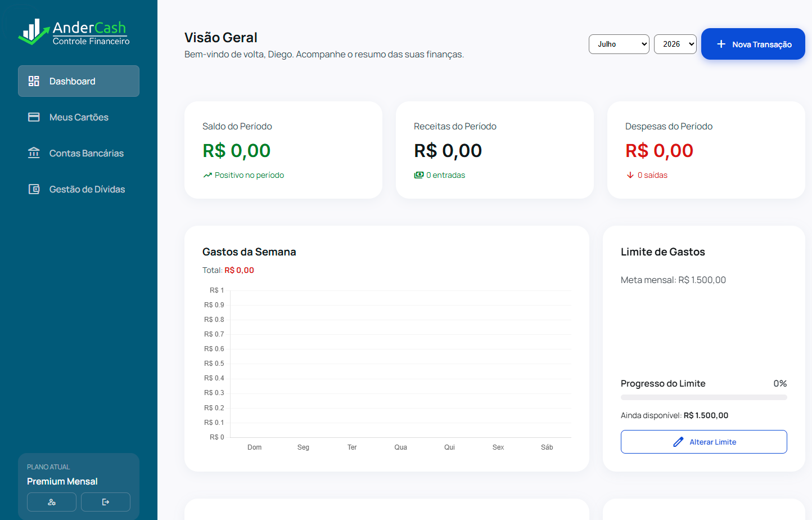Viewport: 812px width, 520px height.
Task: Click the Limite de Gastos title
Action: 663,252
